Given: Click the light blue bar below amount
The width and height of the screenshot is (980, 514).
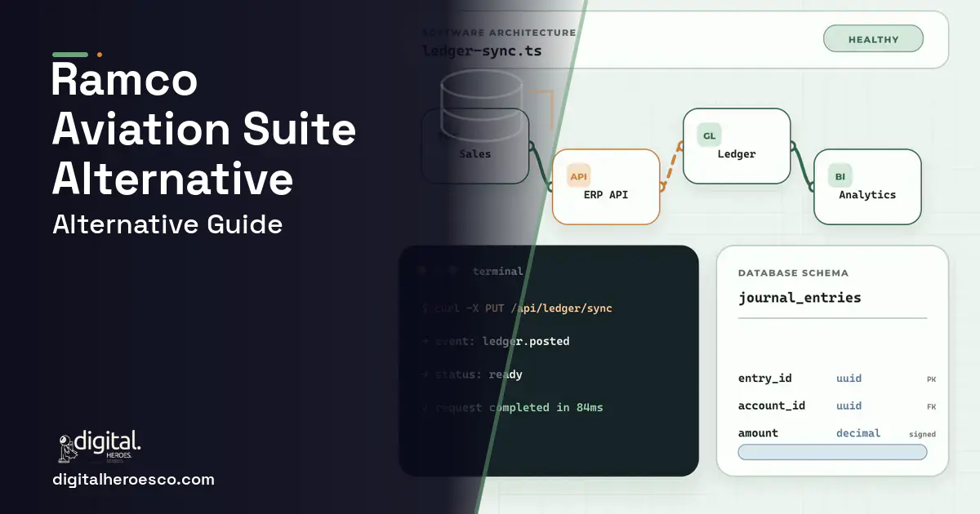Looking at the screenshot, I should 832,452.
